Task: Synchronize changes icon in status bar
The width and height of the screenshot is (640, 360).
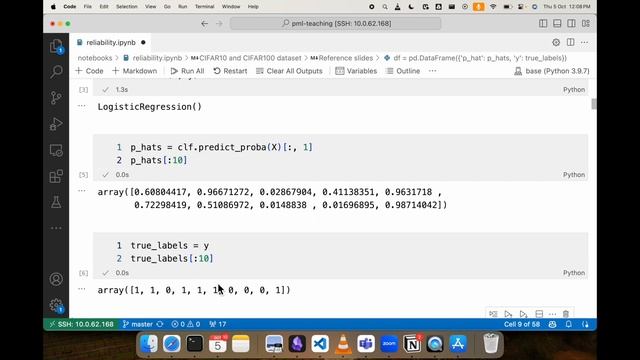Action: click(160, 324)
